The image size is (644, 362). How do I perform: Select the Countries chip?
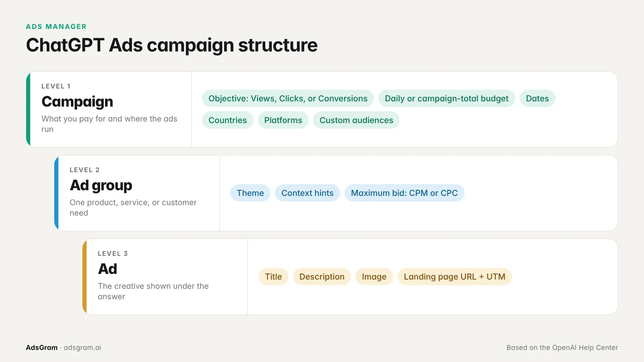coord(227,120)
